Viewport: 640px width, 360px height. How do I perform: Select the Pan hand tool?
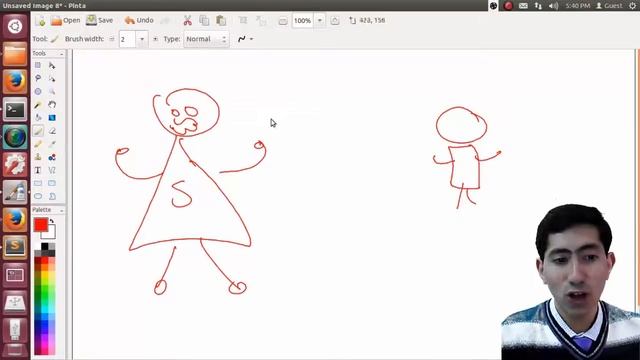(52, 105)
